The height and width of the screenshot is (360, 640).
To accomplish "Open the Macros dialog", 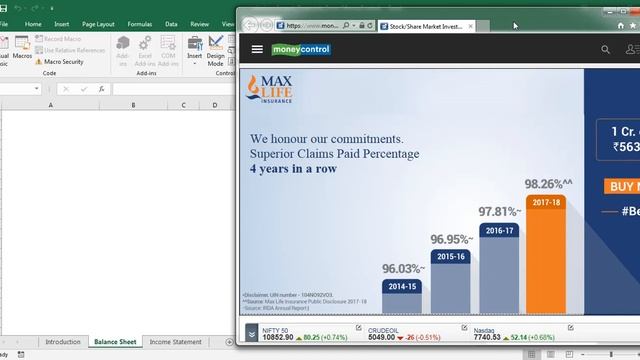I will point(22,47).
